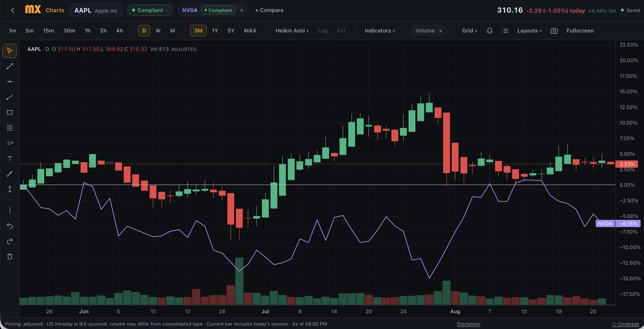Select the 1Y range
This screenshot has width=644, height=329.
click(215, 31)
